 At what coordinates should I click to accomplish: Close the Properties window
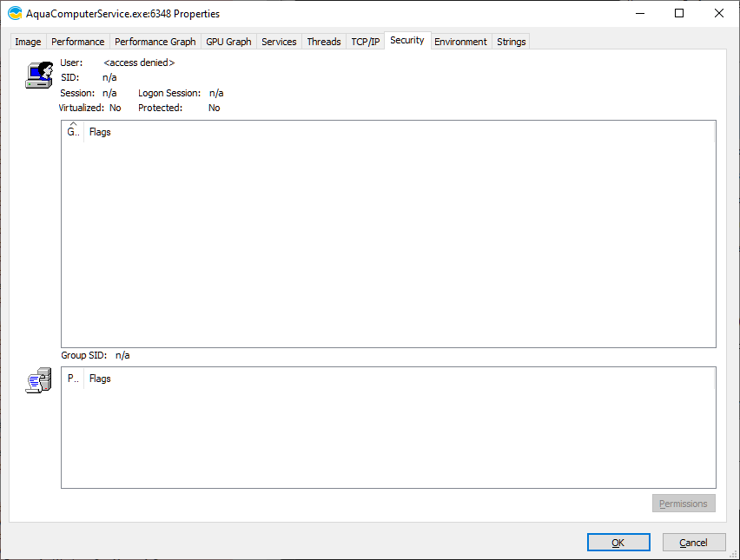[x=719, y=13]
